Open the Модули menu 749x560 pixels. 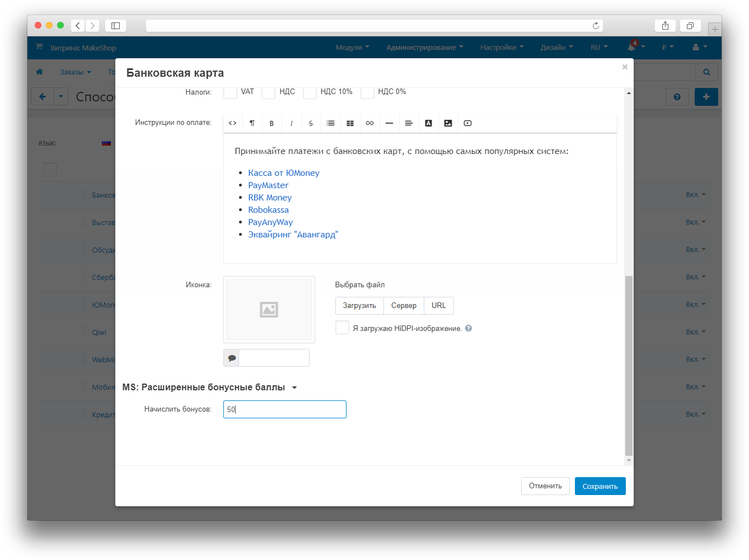[x=352, y=48]
